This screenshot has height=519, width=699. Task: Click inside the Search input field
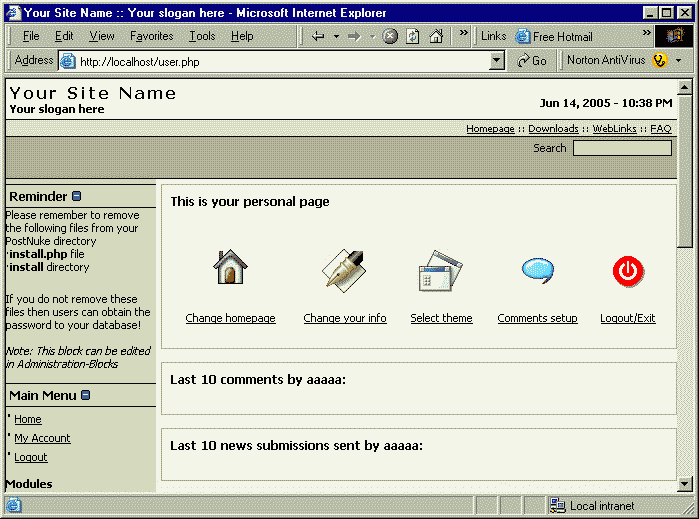click(621, 148)
